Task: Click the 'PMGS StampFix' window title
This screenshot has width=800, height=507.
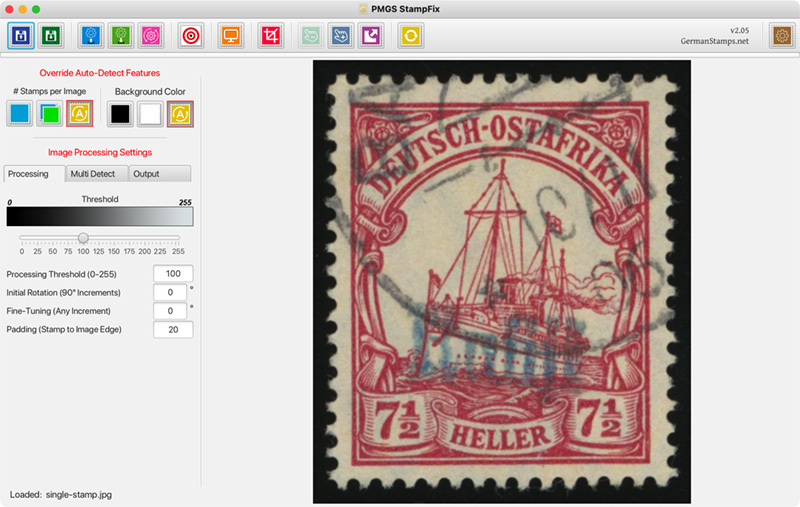Action: point(405,9)
